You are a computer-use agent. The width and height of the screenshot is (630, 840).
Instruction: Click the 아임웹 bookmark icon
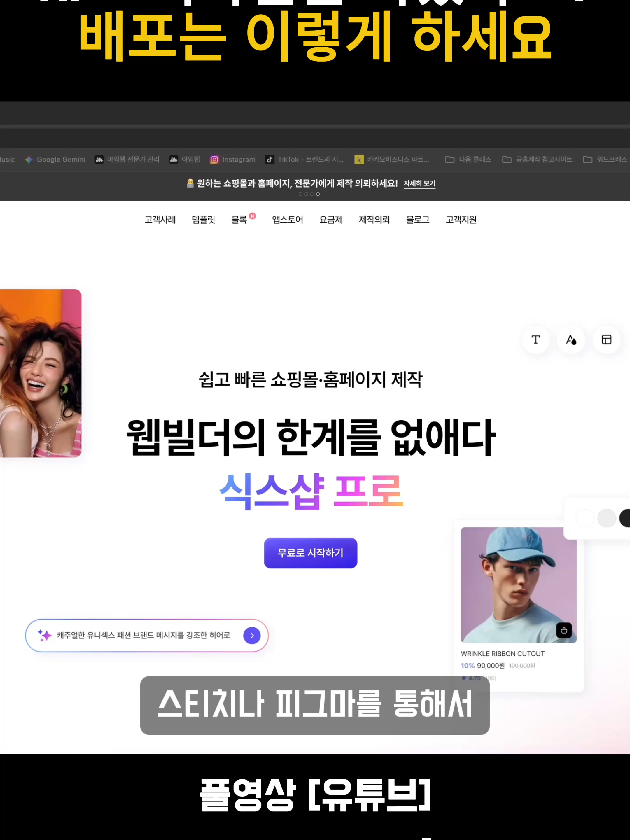coord(174,160)
